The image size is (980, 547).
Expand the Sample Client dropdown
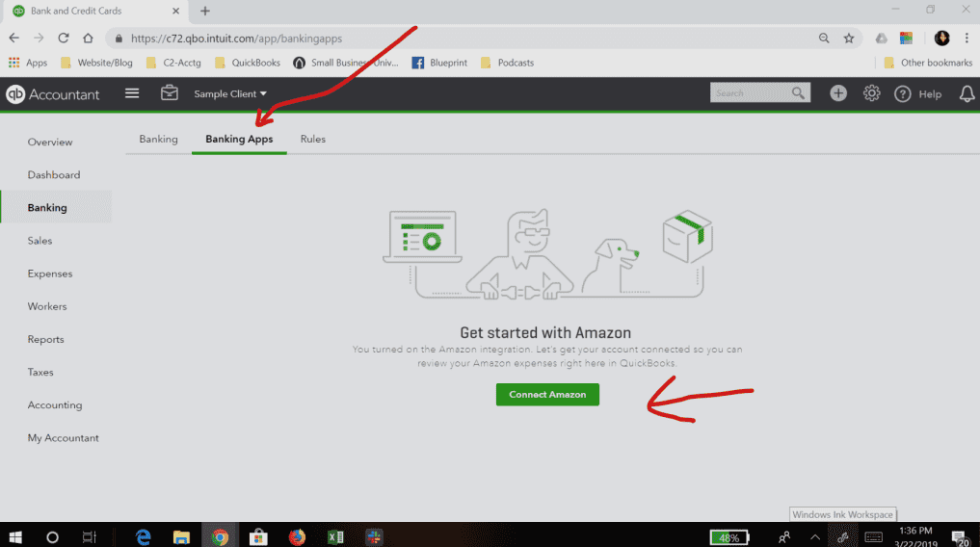tap(230, 93)
